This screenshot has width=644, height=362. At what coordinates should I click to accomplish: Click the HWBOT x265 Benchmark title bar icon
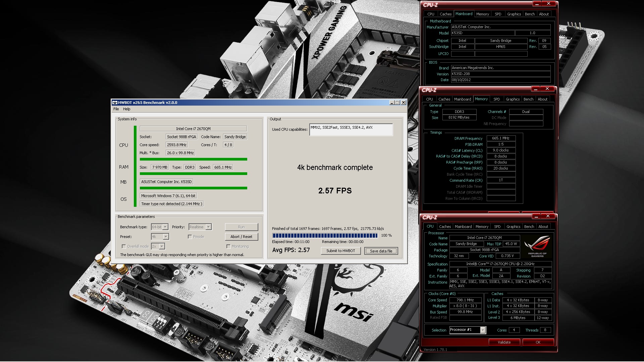tap(115, 103)
